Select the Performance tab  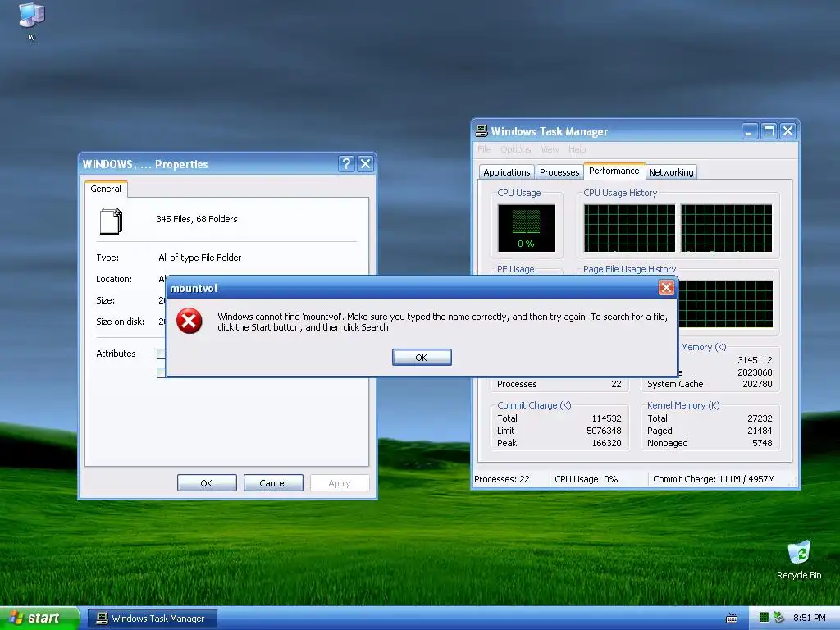click(614, 171)
